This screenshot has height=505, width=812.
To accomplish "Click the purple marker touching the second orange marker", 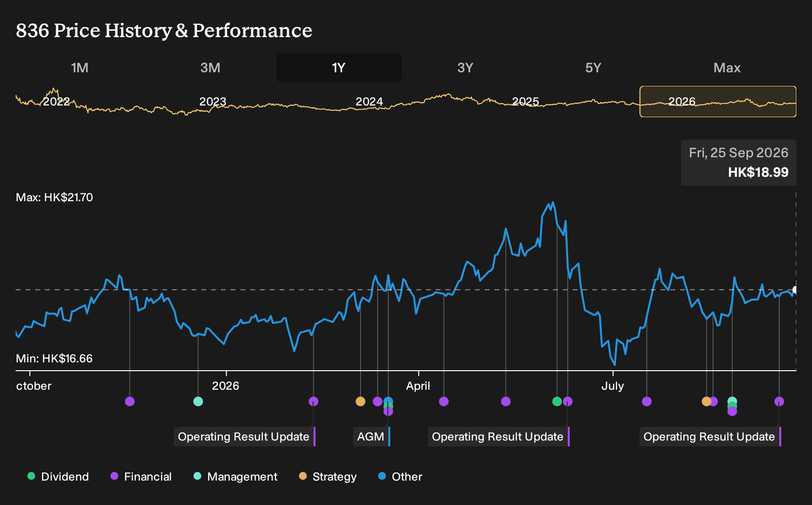I will coord(714,401).
